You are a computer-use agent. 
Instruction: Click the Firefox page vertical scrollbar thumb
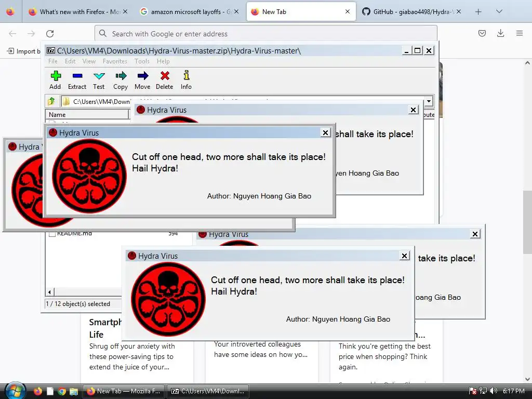point(527,222)
